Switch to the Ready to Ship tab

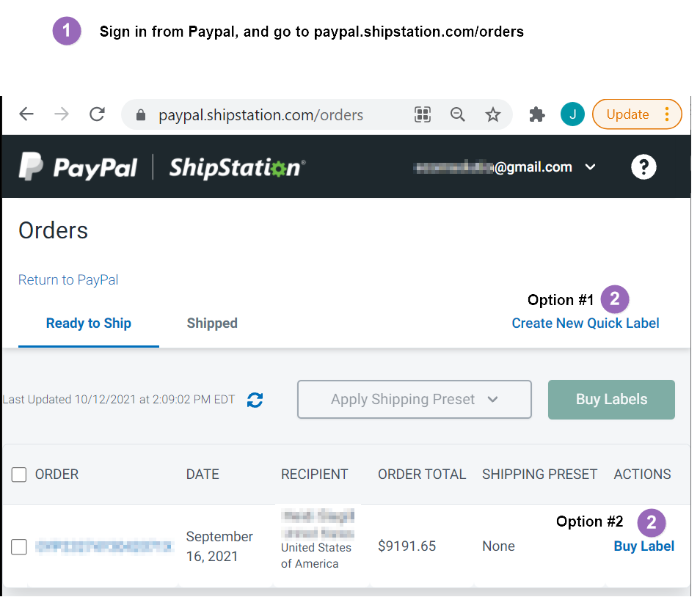tap(88, 323)
